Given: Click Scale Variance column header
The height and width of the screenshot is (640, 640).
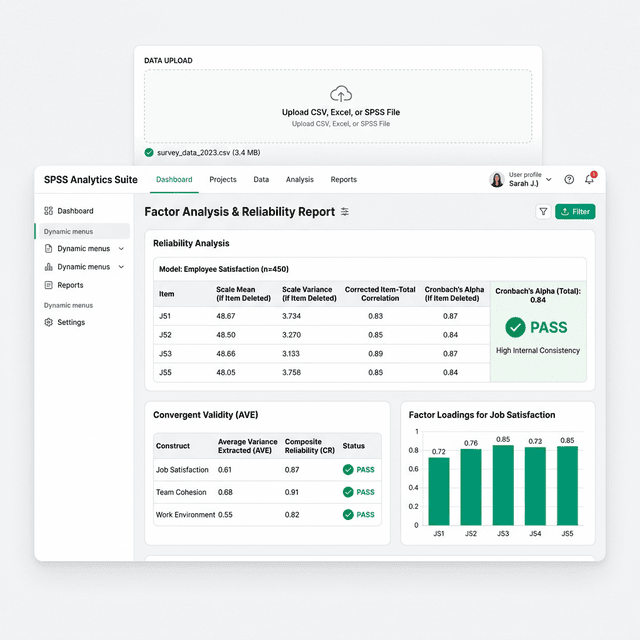Looking at the screenshot, I should [x=309, y=294].
